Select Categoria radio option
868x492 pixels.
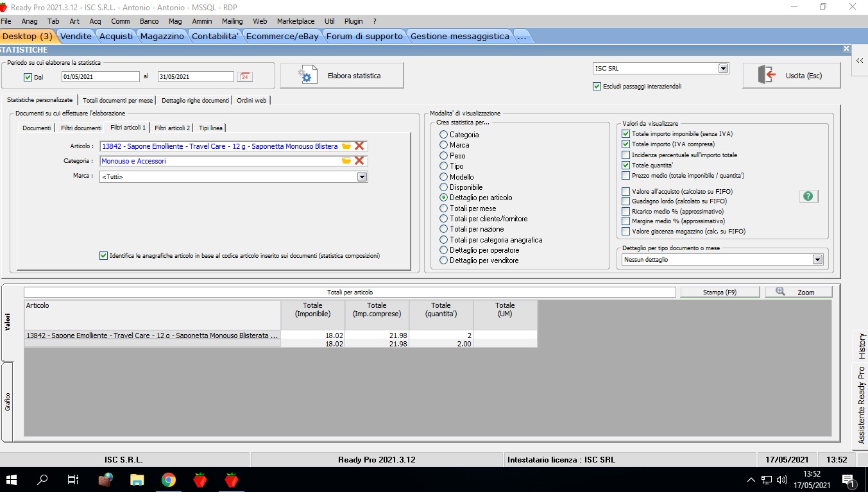click(x=443, y=135)
